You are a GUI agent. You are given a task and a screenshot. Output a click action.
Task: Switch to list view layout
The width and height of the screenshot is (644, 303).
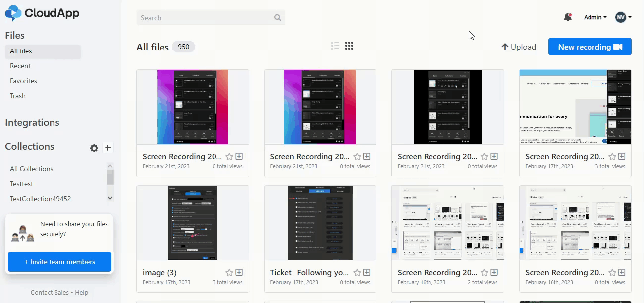coord(335,46)
